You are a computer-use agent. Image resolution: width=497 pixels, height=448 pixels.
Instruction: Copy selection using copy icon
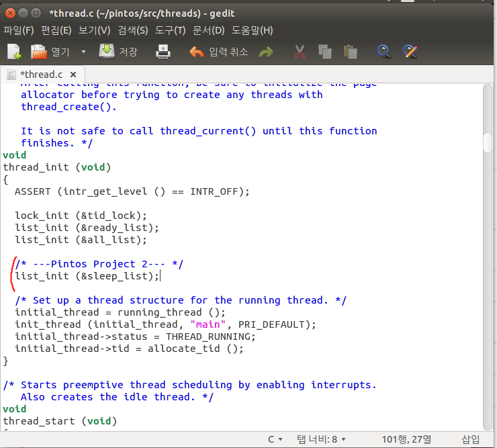(x=325, y=52)
